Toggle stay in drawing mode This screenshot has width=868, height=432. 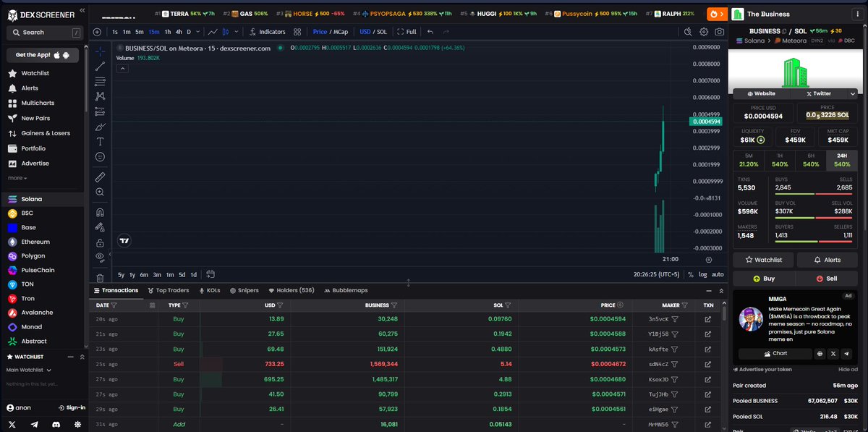tap(100, 227)
